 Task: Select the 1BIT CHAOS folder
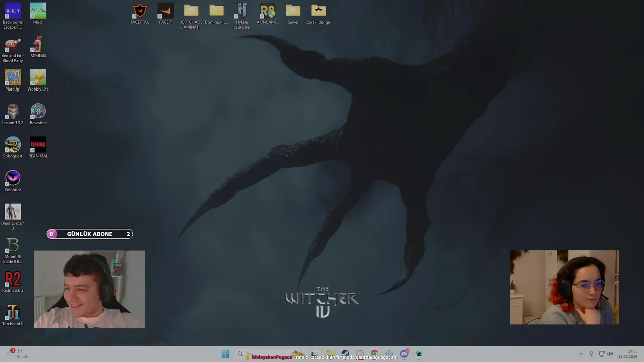191,16
